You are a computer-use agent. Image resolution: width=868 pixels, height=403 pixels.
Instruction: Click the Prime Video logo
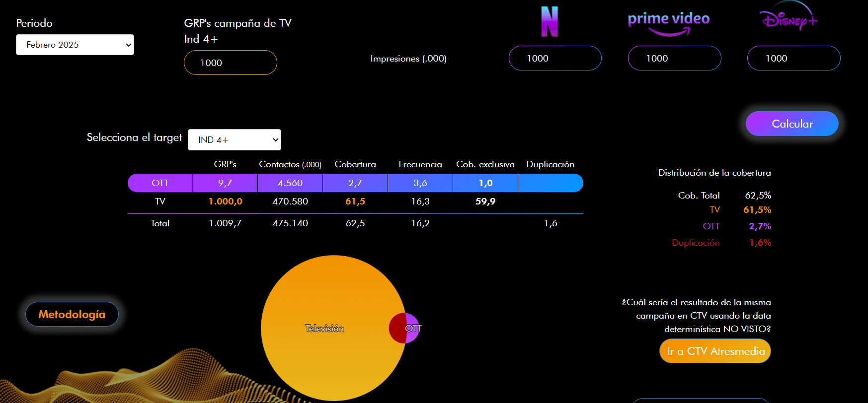(669, 23)
